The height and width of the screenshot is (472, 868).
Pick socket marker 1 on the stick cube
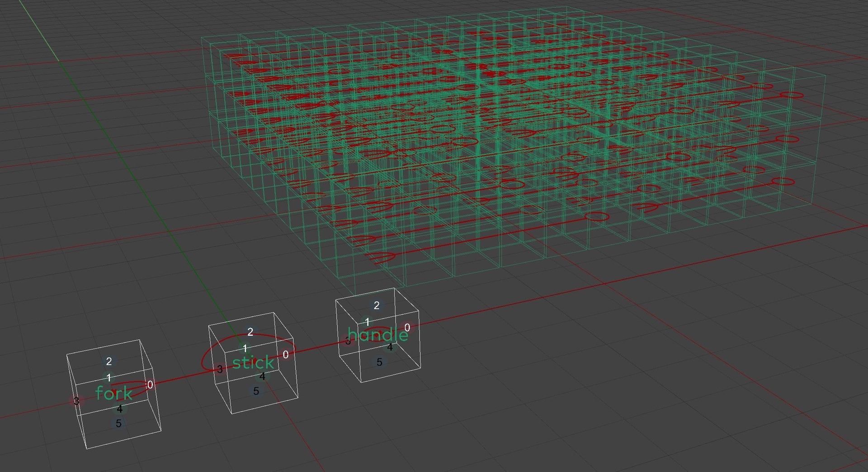245,348
